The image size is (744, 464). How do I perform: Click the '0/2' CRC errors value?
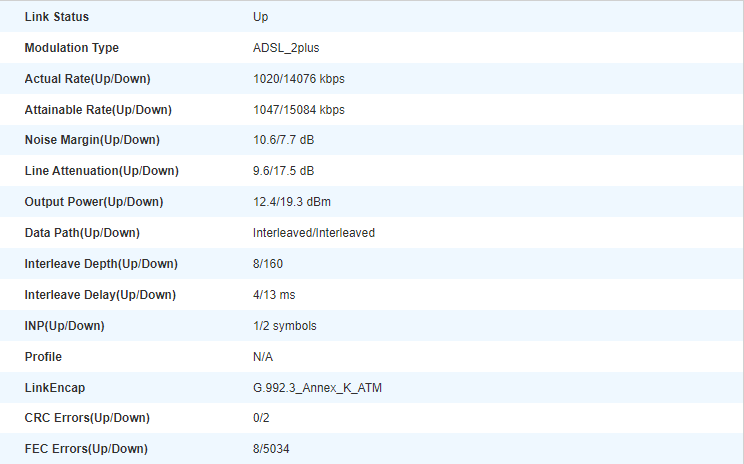click(x=261, y=418)
